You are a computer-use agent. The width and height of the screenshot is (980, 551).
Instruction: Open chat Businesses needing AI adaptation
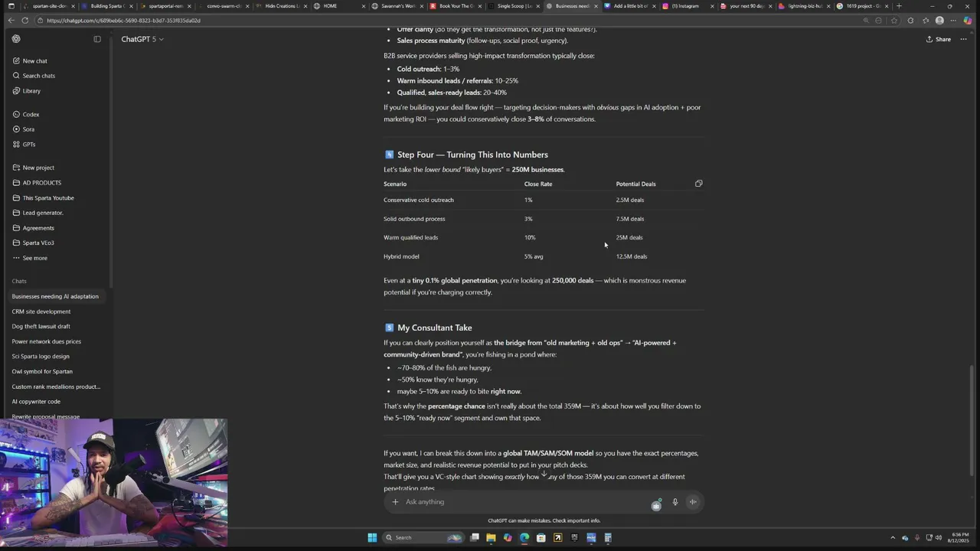55,296
